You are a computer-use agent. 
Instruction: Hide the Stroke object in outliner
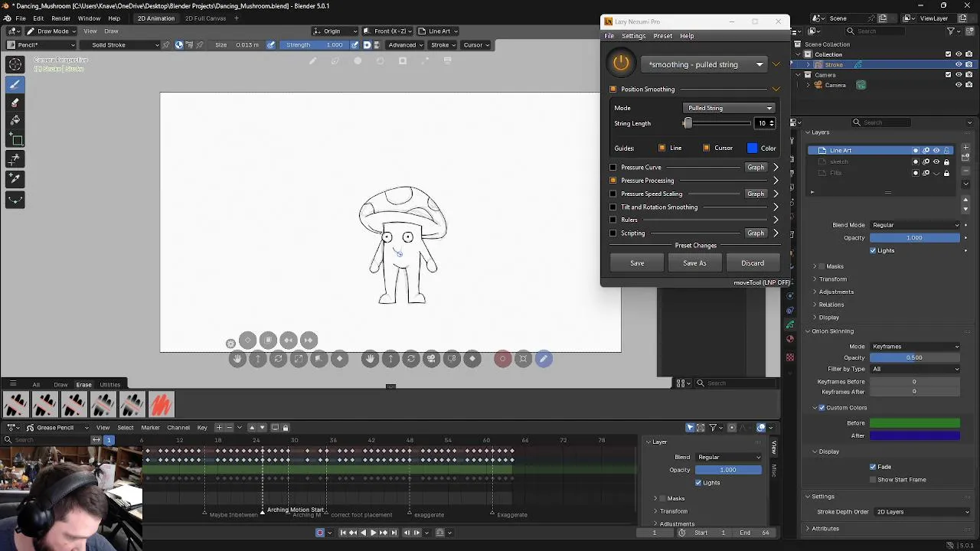coord(959,65)
